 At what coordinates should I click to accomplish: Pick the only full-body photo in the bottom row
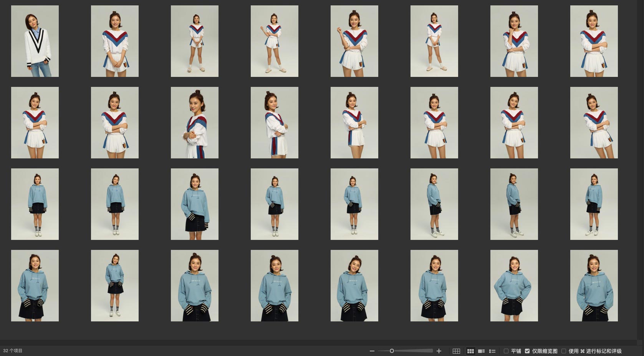tap(115, 286)
